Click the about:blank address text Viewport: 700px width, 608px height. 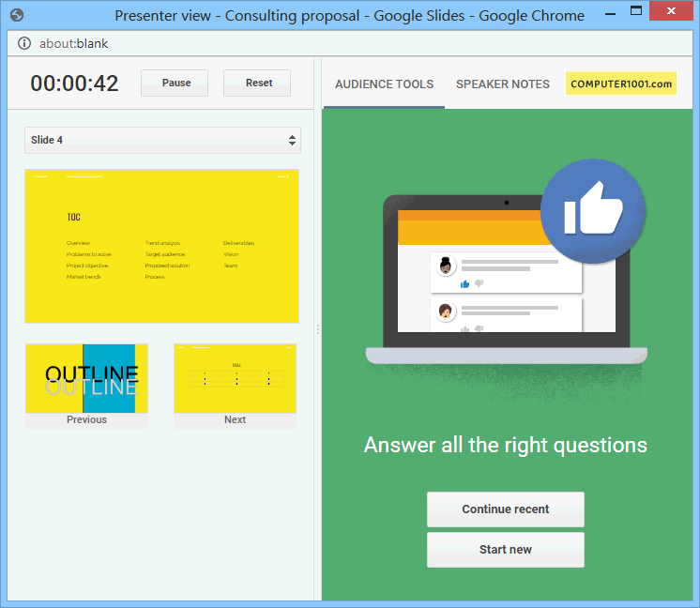click(74, 44)
